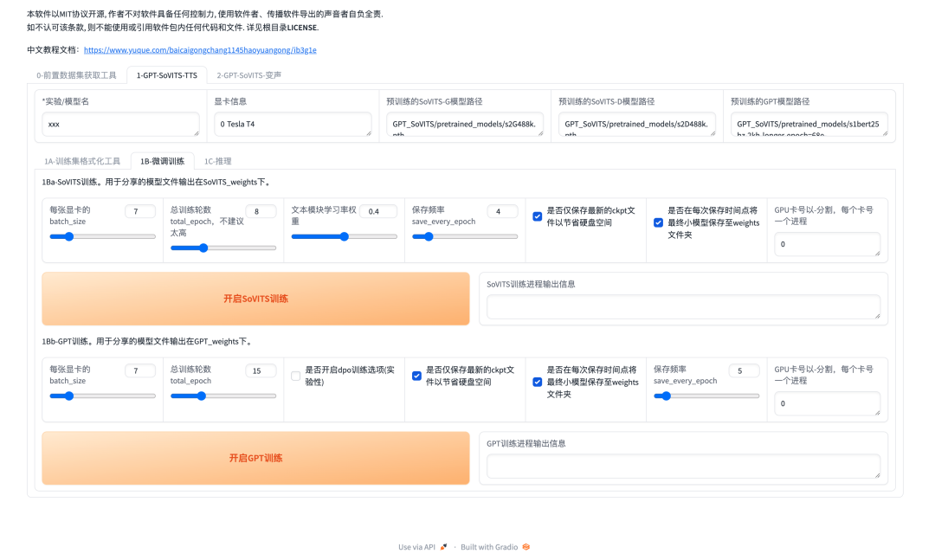Click GPT save_every_epoch number box showing 5
This screenshot has height=560, width=935.
(x=745, y=370)
